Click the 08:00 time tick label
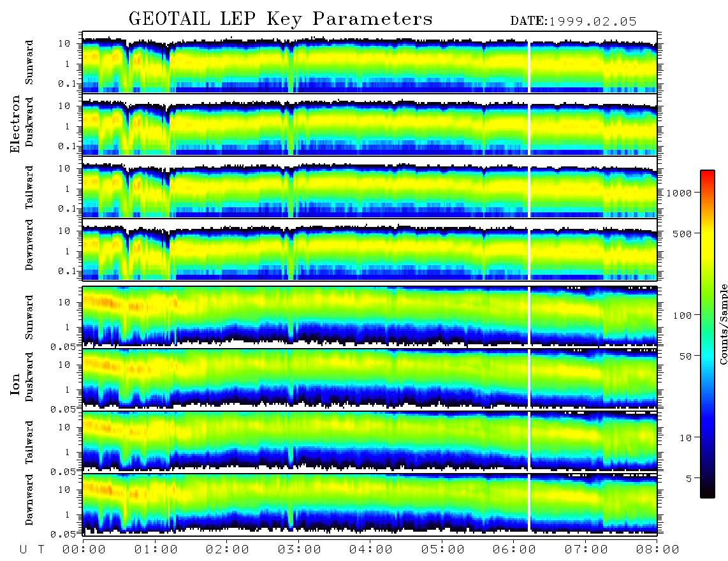 (657, 550)
